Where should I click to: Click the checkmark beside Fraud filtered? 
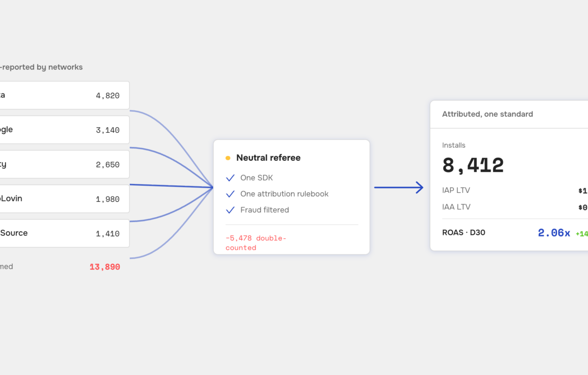coord(230,210)
